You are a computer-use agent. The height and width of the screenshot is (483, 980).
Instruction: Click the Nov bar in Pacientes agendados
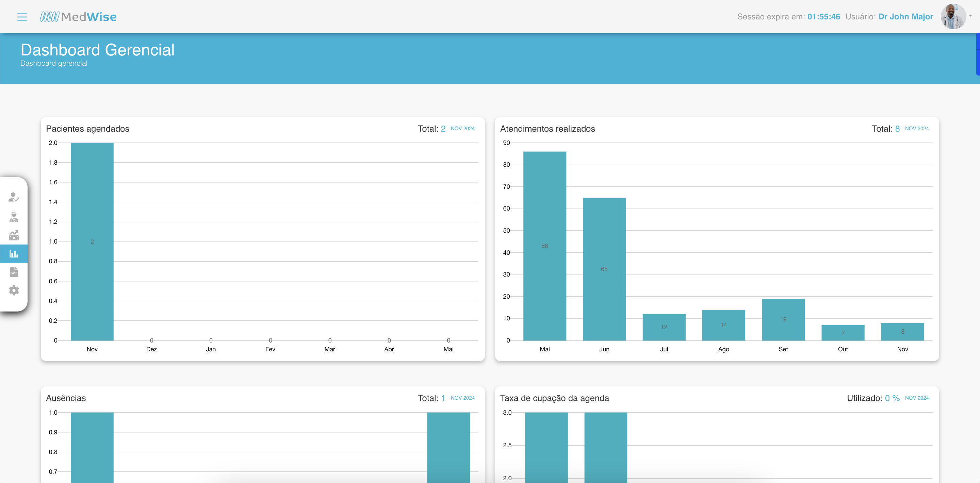tap(92, 241)
